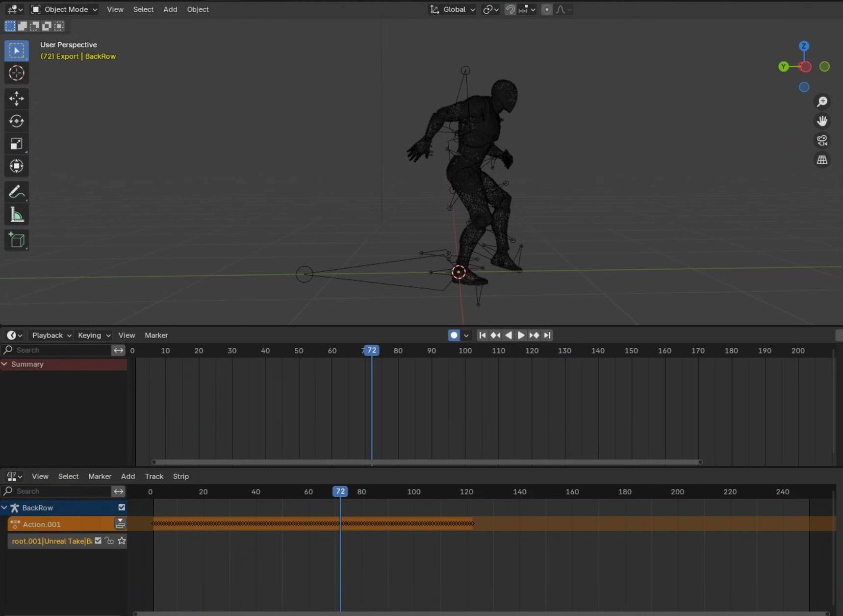Image resolution: width=843 pixels, height=616 pixels.
Task: Open the Playback menu in timeline
Action: 51,335
